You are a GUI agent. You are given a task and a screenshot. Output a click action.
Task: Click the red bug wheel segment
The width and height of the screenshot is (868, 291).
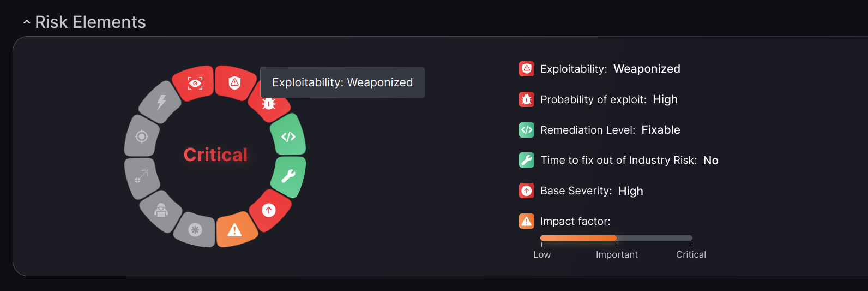(x=268, y=103)
